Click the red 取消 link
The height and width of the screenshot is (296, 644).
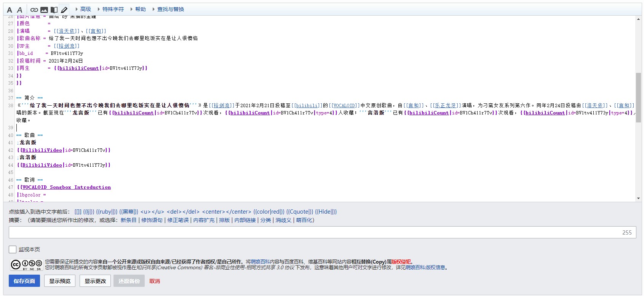point(155,281)
